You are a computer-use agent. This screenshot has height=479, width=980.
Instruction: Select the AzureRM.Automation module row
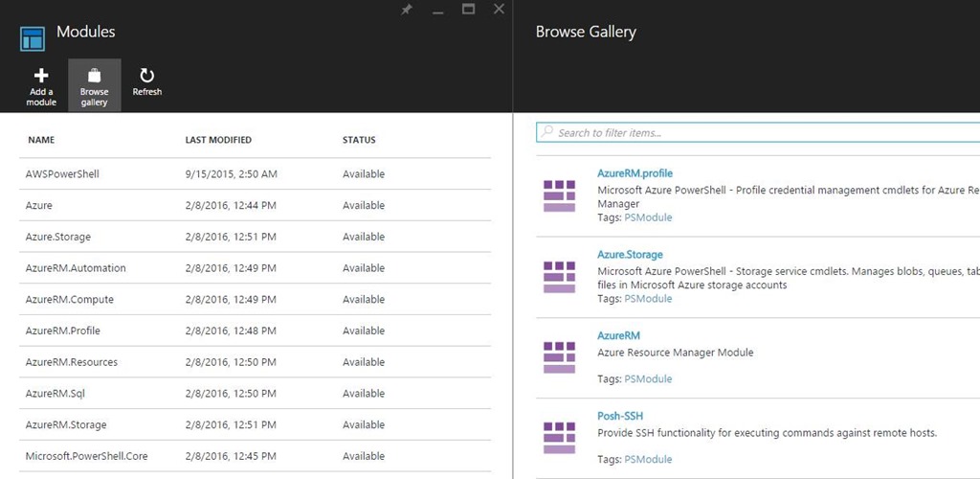click(255, 268)
